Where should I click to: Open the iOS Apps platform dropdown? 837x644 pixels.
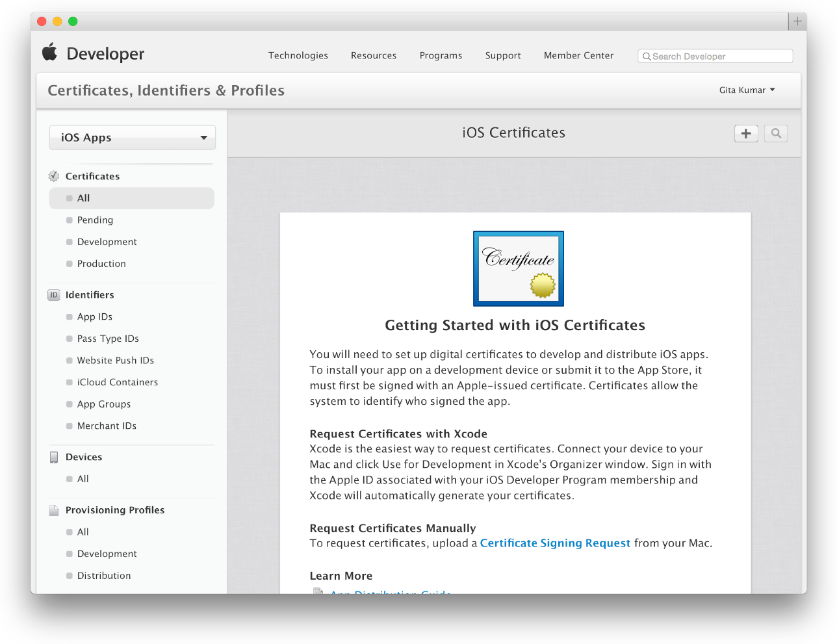[x=133, y=138]
